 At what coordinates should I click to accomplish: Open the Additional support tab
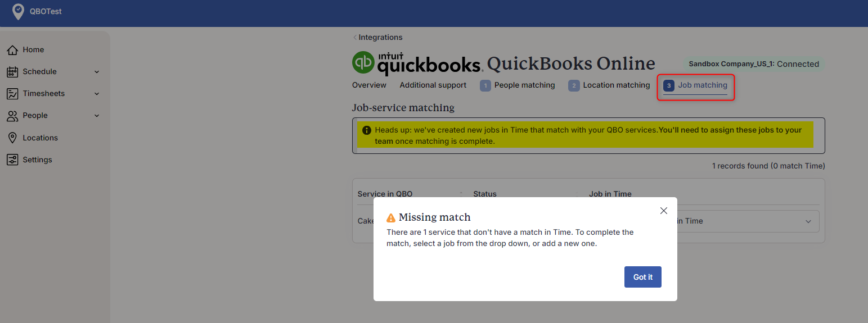(x=433, y=85)
